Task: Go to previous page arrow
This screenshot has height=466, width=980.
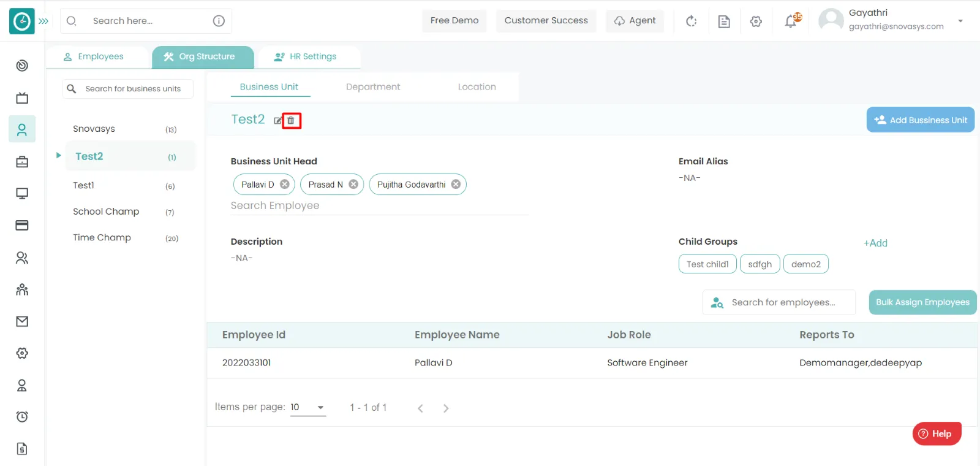Action: tap(420, 408)
